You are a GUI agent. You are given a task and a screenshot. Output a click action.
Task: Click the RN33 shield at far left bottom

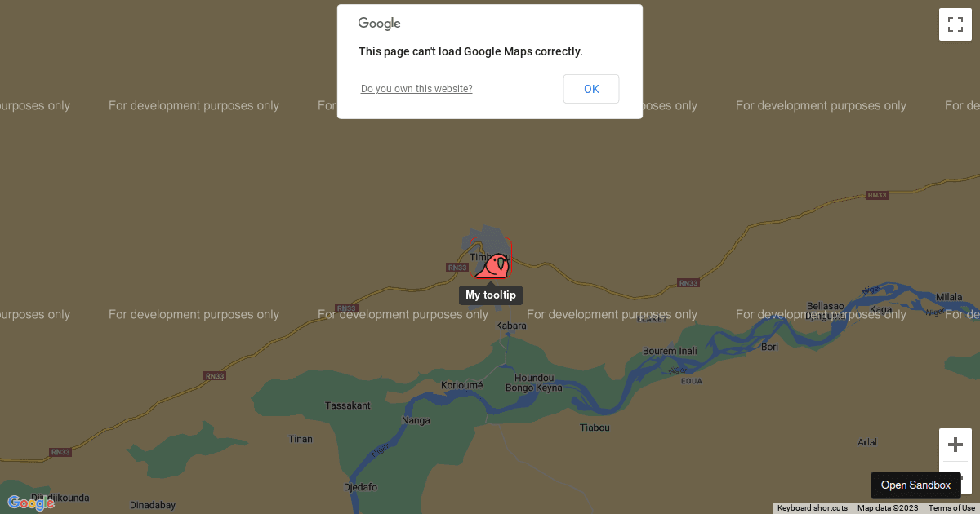tap(60, 452)
